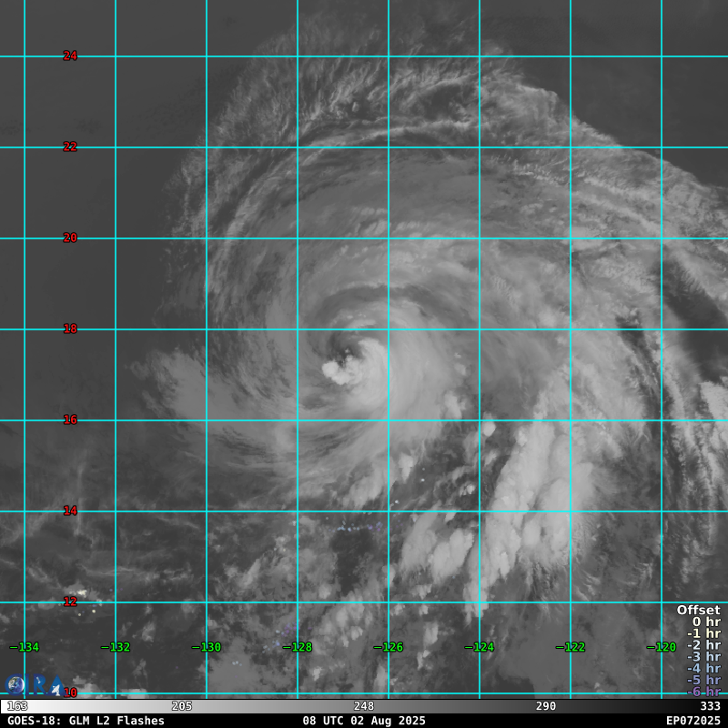Click the 333 value on the color bar
728x728 pixels.
click(710, 706)
